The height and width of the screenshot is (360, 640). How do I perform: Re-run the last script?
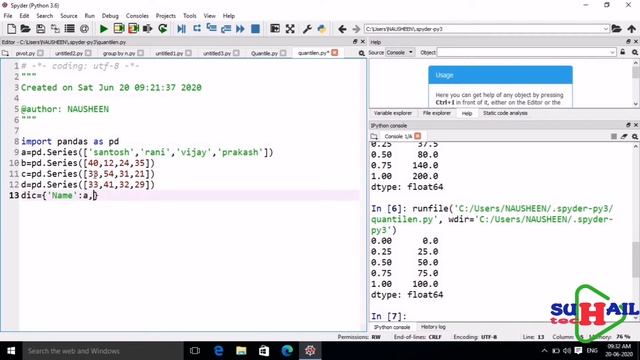[162, 29]
